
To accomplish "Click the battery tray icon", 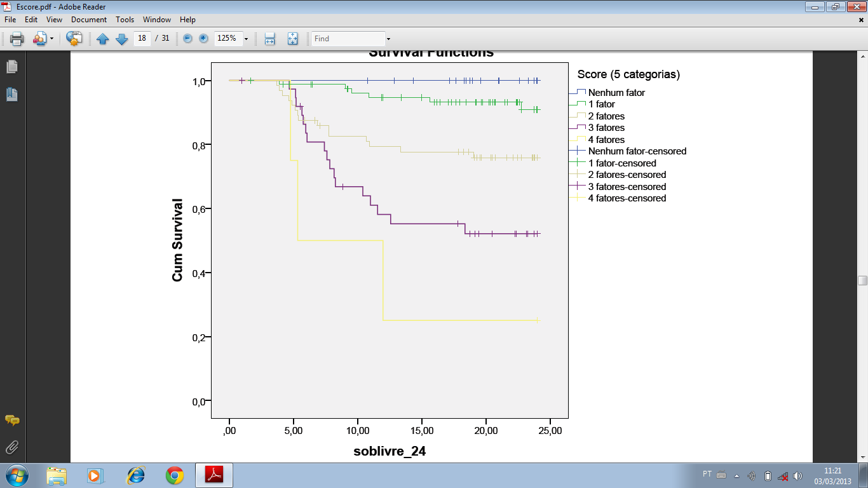I will [x=768, y=475].
